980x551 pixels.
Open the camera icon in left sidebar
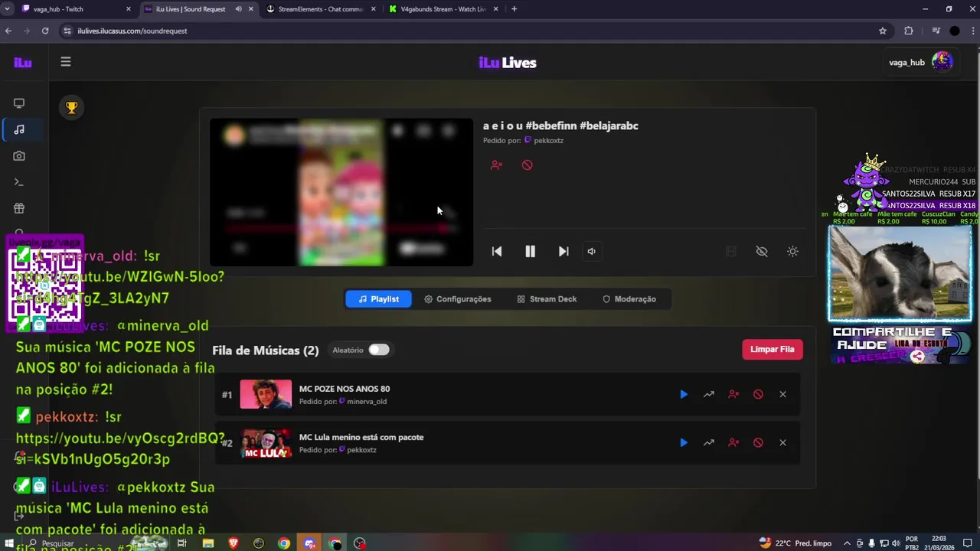[19, 156]
